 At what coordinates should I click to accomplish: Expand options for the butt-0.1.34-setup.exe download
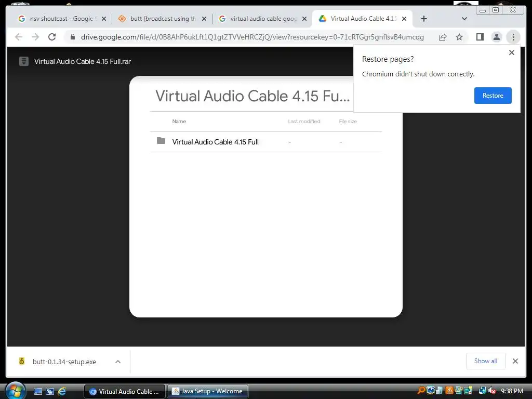point(118,362)
